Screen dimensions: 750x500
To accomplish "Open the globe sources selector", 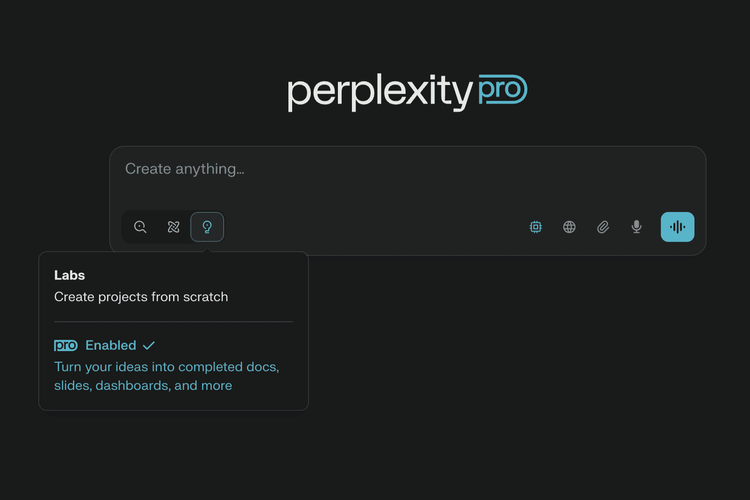I will [x=569, y=227].
